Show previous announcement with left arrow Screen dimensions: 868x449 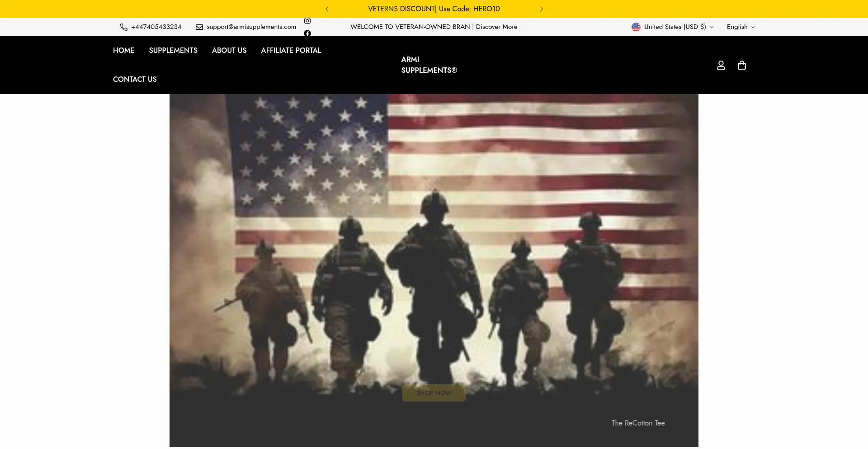pos(327,9)
